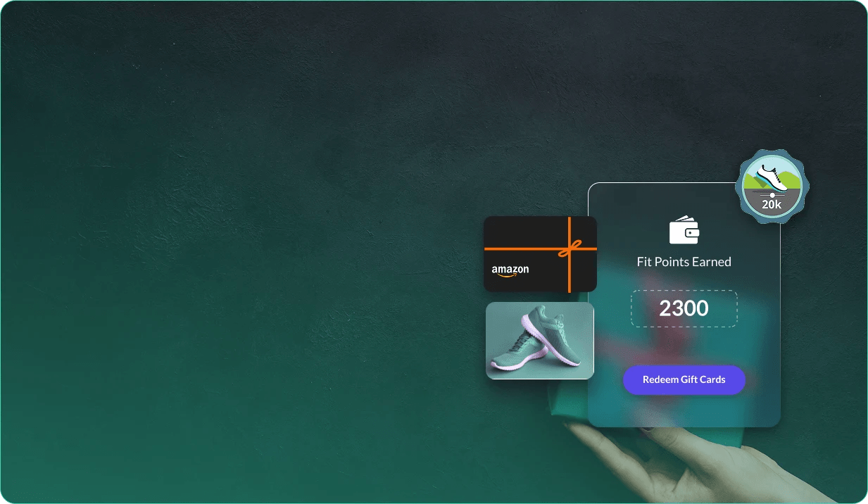868x504 pixels.
Task: Select the 20k label in the badge
Action: pos(772,205)
